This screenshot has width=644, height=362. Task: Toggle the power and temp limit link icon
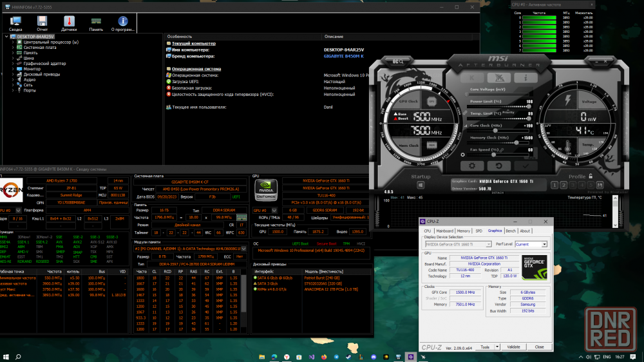click(465, 113)
